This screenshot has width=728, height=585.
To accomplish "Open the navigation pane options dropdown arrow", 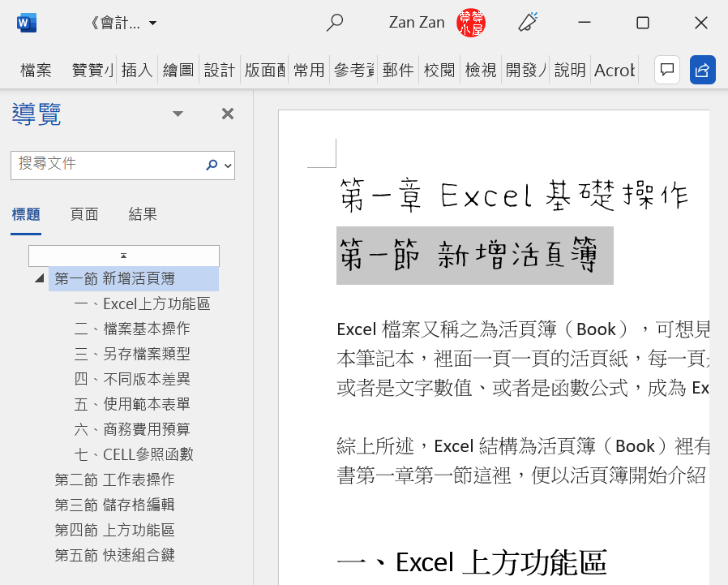I will [178, 114].
